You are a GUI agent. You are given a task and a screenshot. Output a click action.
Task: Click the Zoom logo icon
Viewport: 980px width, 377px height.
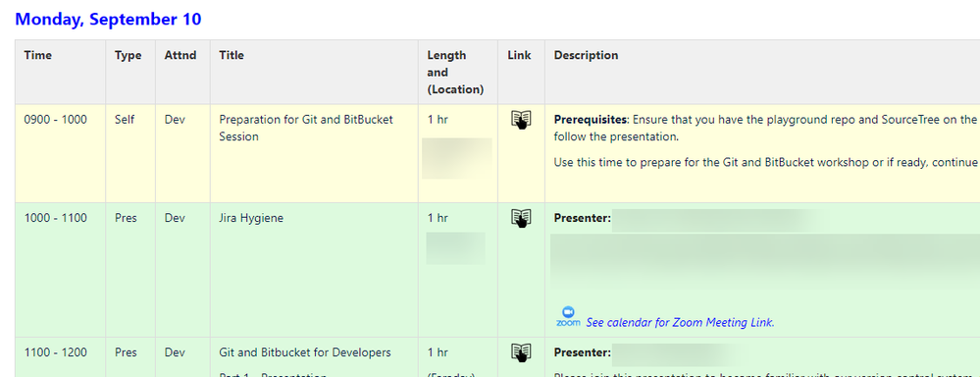[x=568, y=317]
